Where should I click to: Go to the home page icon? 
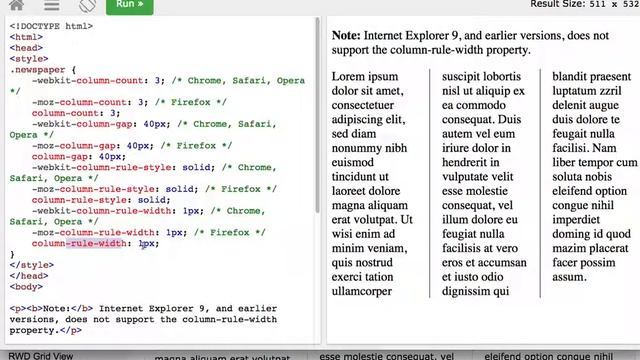tap(17, 5)
